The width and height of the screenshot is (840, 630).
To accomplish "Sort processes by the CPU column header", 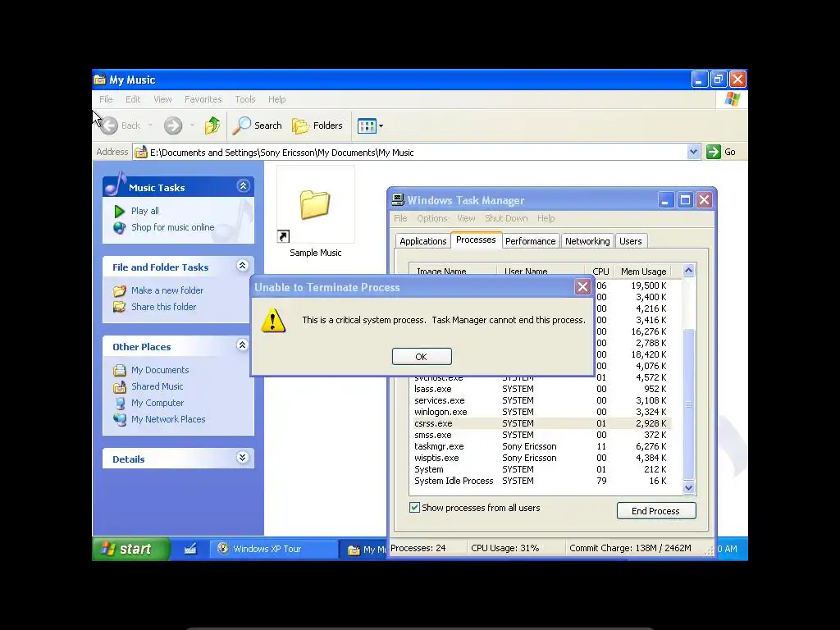I will click(600, 271).
